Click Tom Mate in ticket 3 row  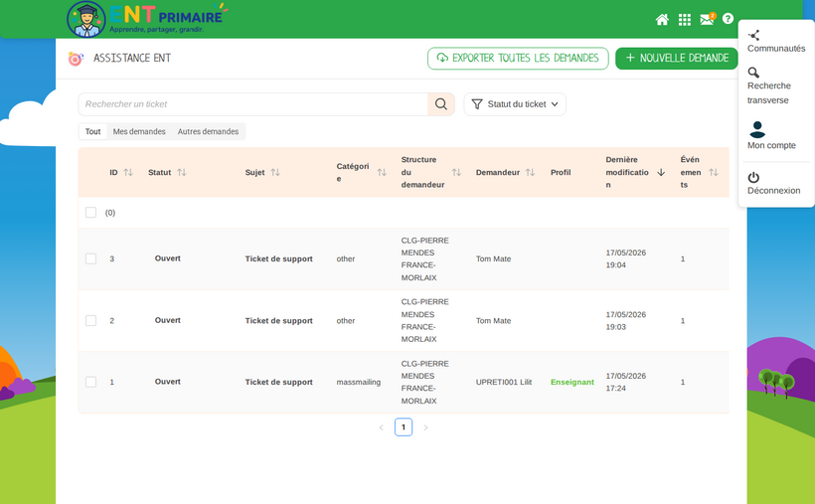click(x=493, y=258)
